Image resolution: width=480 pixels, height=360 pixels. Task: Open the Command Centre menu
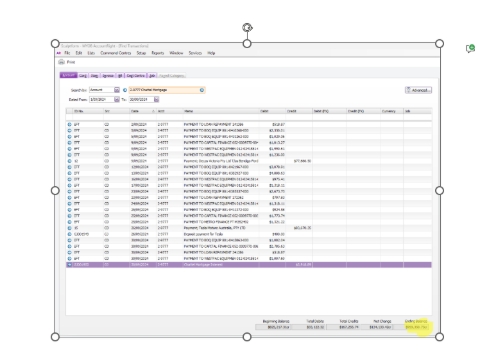coord(116,53)
